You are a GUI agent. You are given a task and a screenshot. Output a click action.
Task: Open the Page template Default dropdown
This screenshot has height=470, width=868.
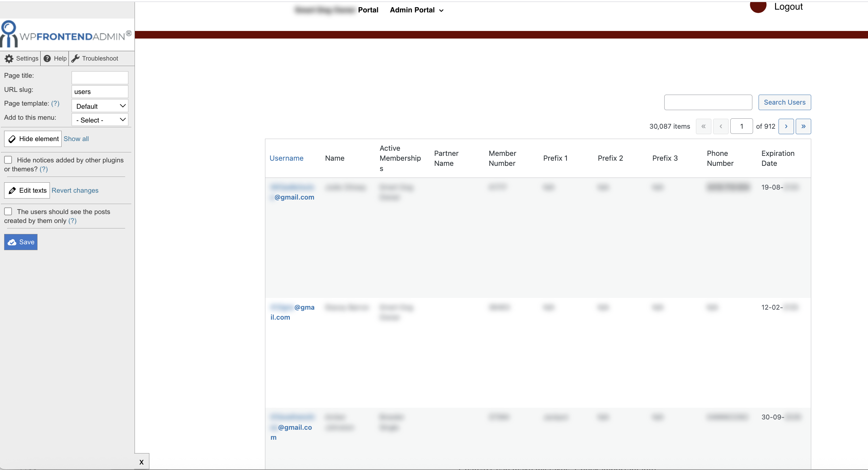point(100,106)
